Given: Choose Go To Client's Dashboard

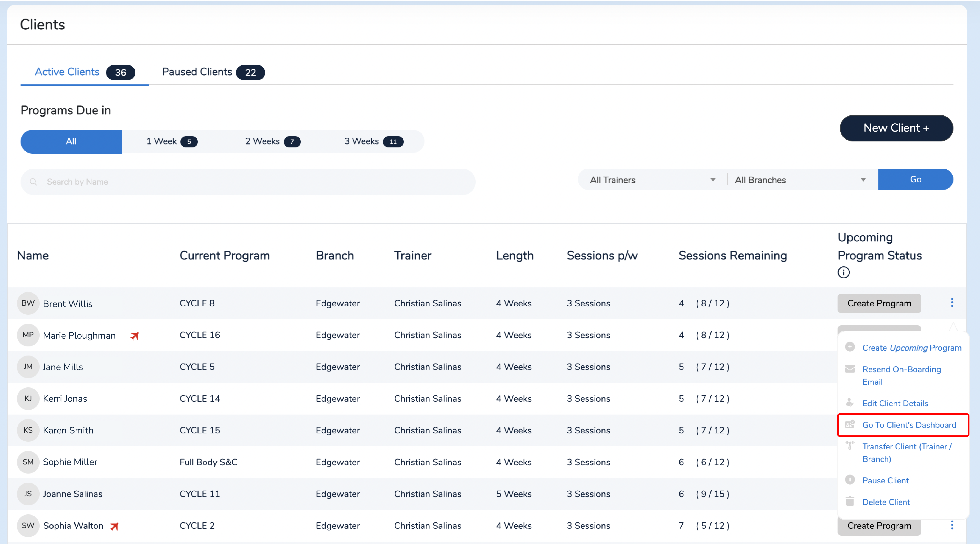Looking at the screenshot, I should pyautogui.click(x=909, y=425).
